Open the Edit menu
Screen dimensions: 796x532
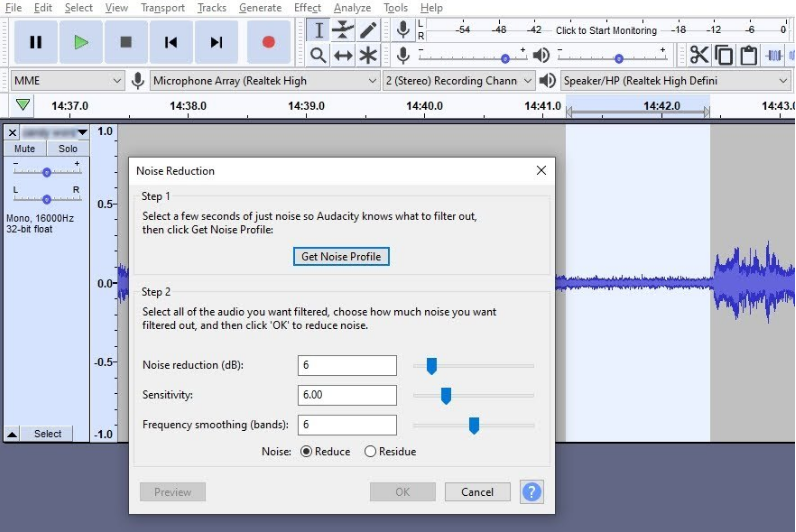(x=43, y=8)
